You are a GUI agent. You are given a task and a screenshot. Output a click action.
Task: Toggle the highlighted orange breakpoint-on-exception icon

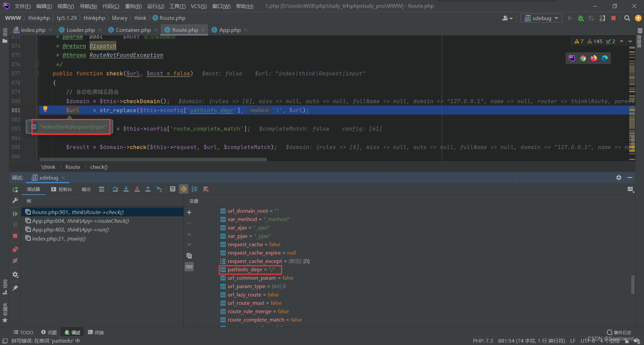click(x=184, y=189)
